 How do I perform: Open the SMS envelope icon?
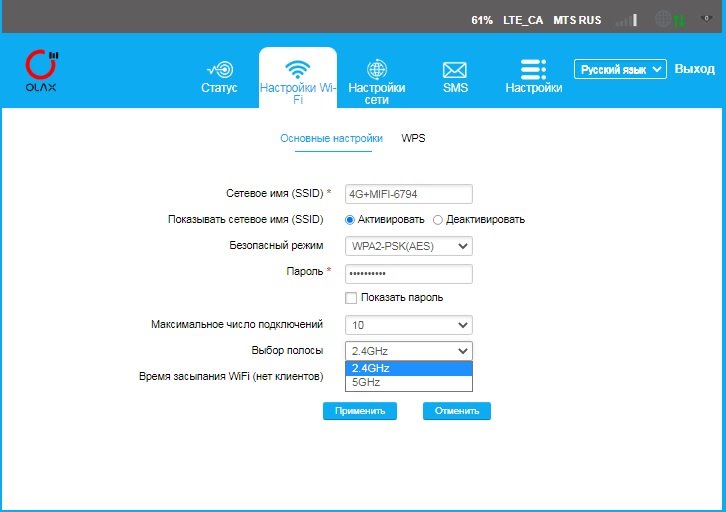[455, 69]
